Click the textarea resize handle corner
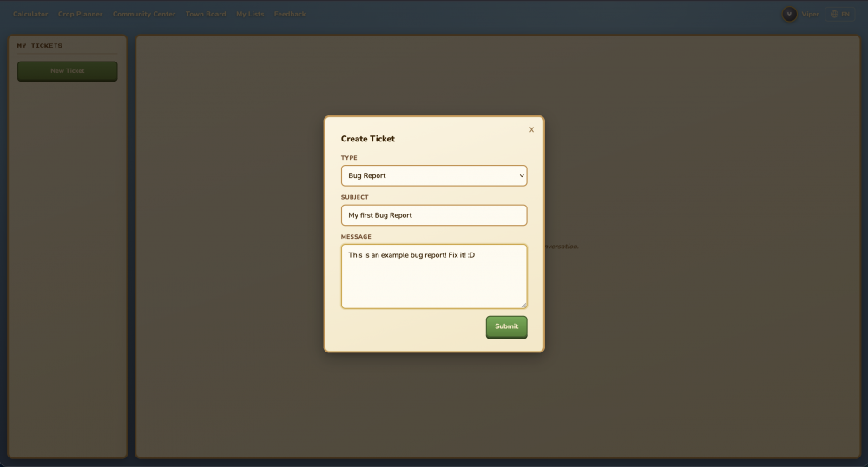 coord(523,305)
